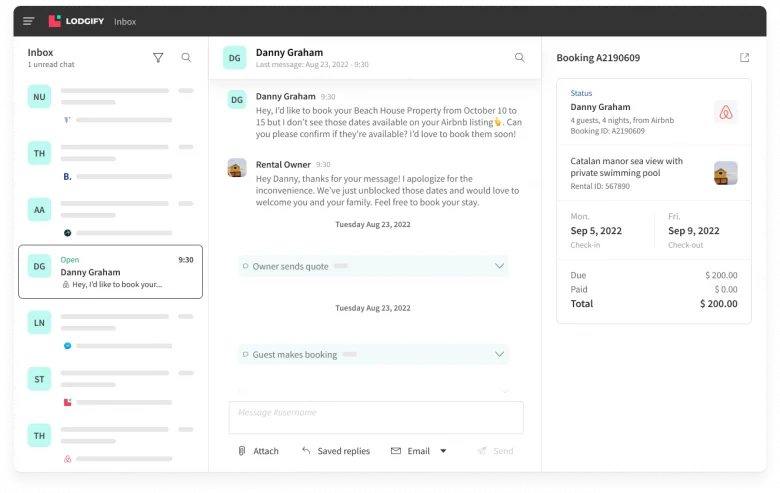This screenshot has width=780, height=493.
Task: Click '1 unread chat' text
Action: [51, 64]
